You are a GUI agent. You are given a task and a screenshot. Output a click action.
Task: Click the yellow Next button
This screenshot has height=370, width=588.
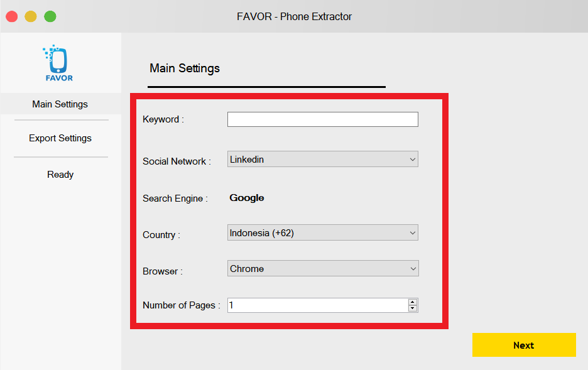pyautogui.click(x=524, y=345)
